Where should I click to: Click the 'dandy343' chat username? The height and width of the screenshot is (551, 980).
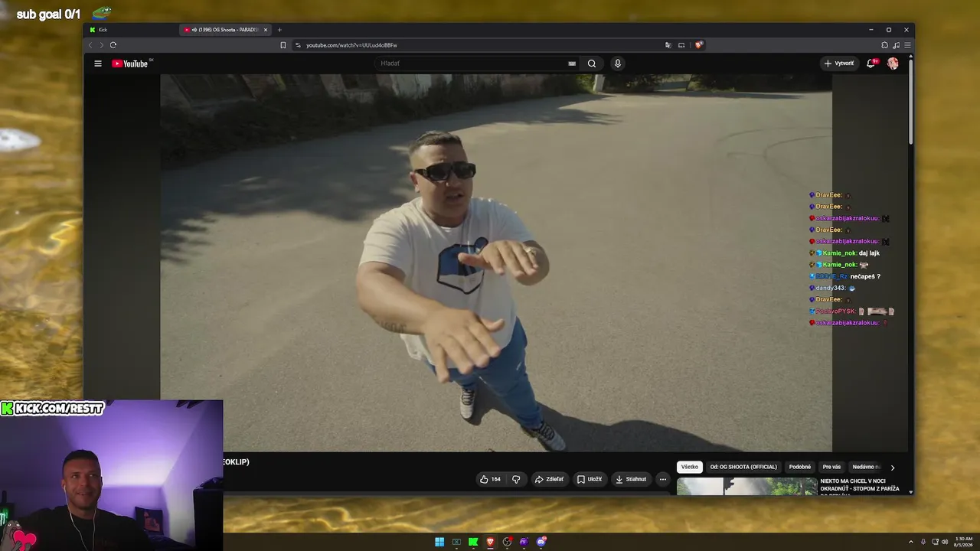(x=830, y=288)
